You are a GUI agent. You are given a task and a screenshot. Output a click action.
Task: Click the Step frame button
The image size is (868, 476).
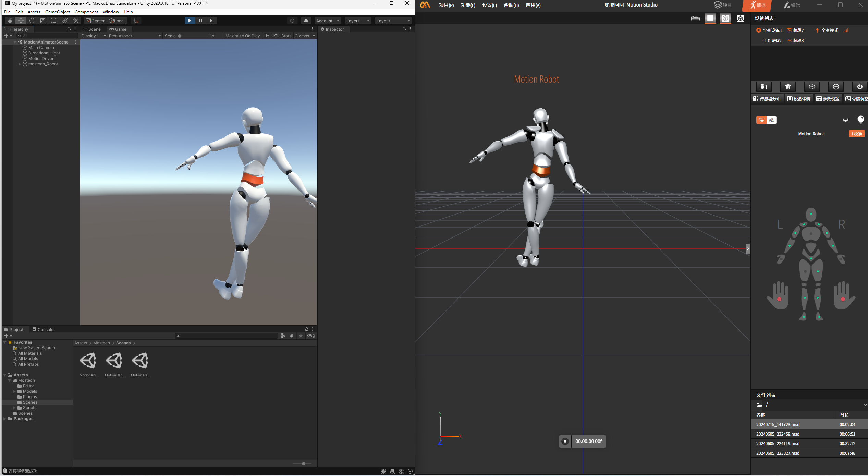tap(212, 21)
